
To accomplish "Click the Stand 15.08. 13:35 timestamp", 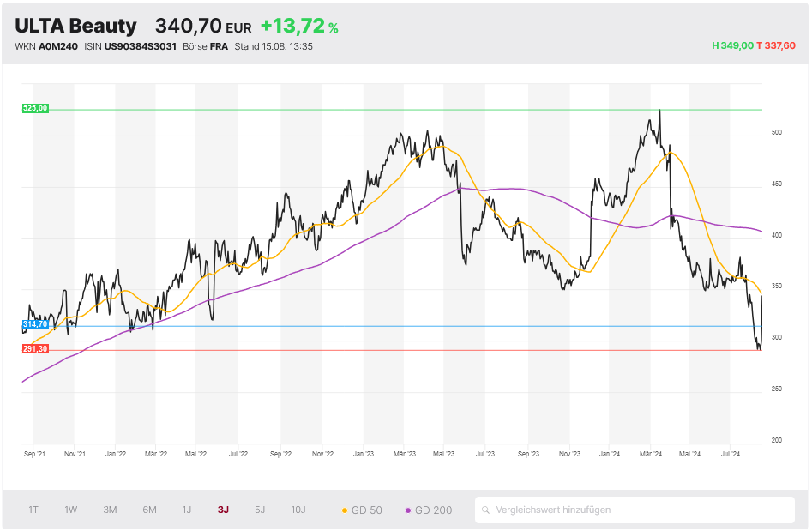I will [274, 46].
